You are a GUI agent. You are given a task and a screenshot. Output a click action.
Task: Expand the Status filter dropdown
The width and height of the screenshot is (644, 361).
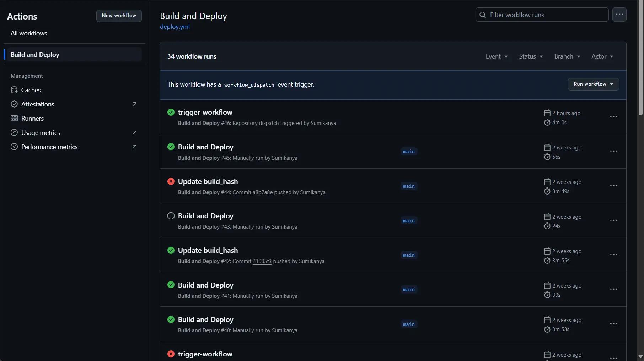click(x=531, y=56)
